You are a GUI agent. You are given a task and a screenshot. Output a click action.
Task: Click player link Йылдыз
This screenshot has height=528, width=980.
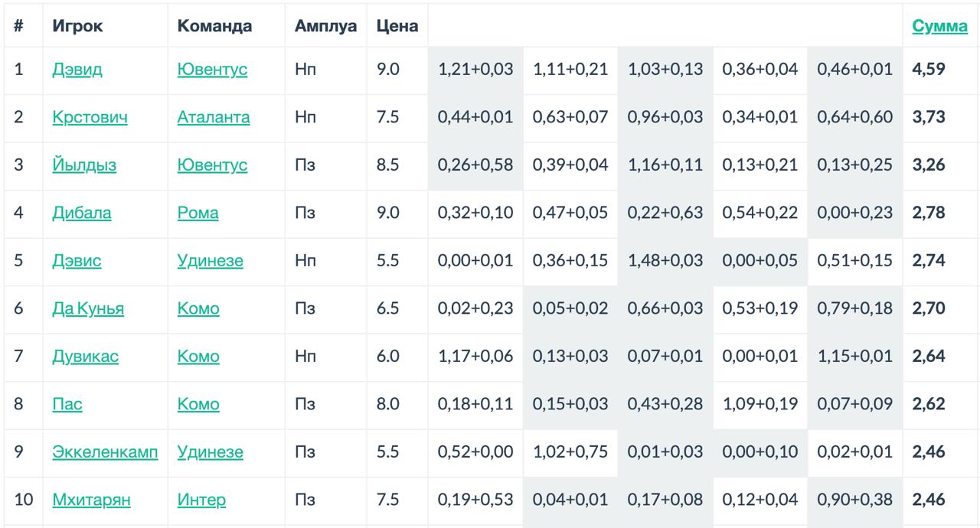(84, 165)
